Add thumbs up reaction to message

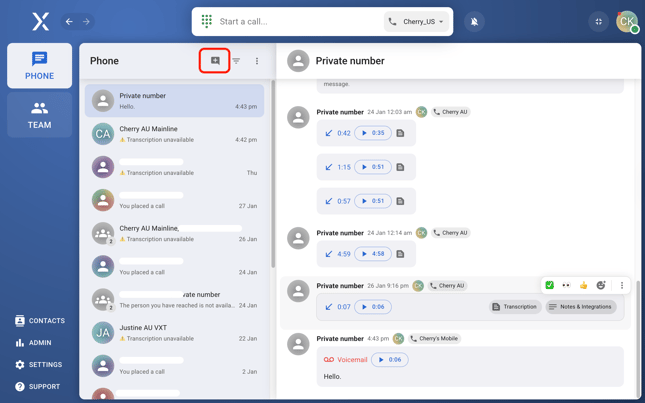[584, 285]
